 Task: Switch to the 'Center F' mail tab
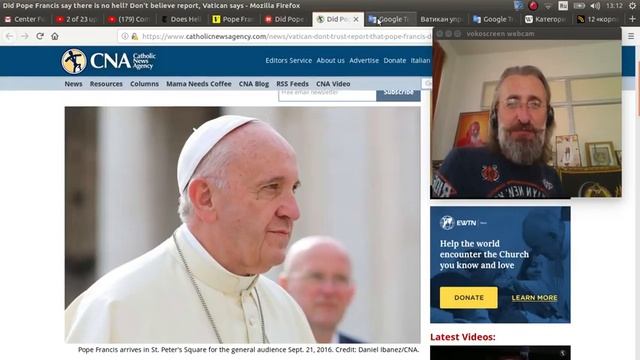(x=25, y=19)
